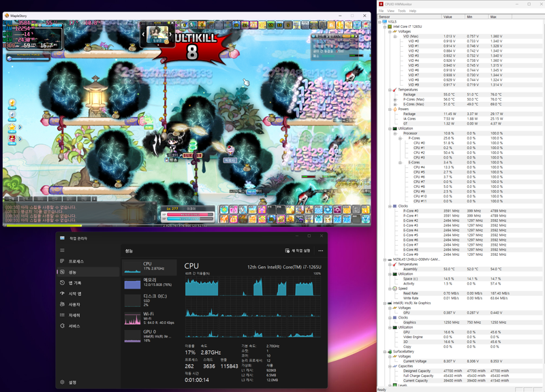This screenshot has width=545, height=392.
Task: Select the SurfaceBattery battery icon
Action: 390,352
